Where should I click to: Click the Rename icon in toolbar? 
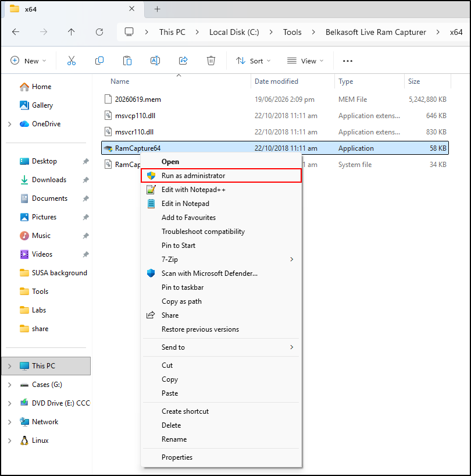[x=155, y=61]
